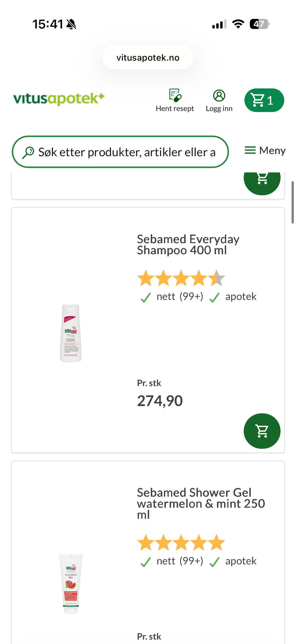The image size is (296, 644).
Task: View the Shower Gel tube image
Action: 71,584
